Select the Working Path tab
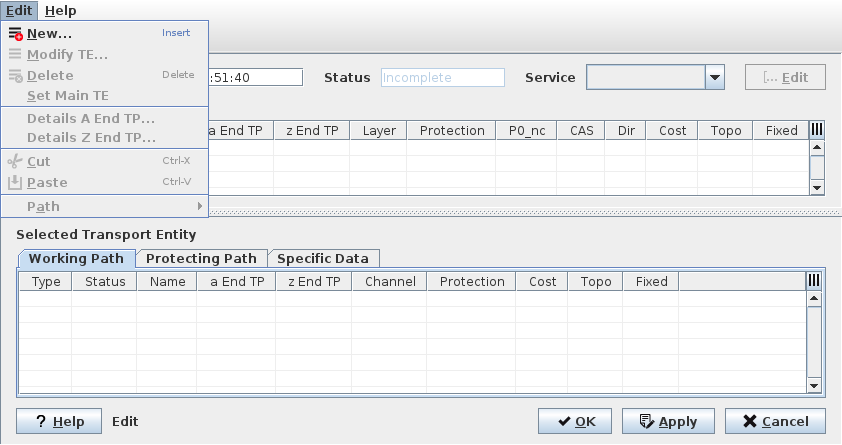The image size is (842, 445). point(76,258)
